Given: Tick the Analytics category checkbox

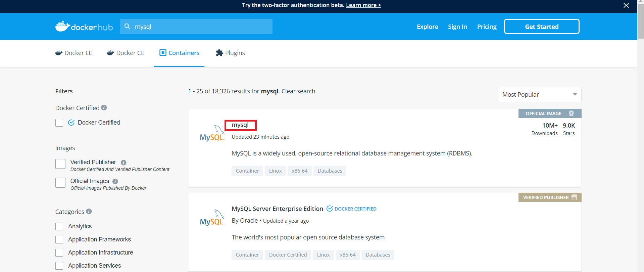Looking at the screenshot, I should (x=59, y=227).
